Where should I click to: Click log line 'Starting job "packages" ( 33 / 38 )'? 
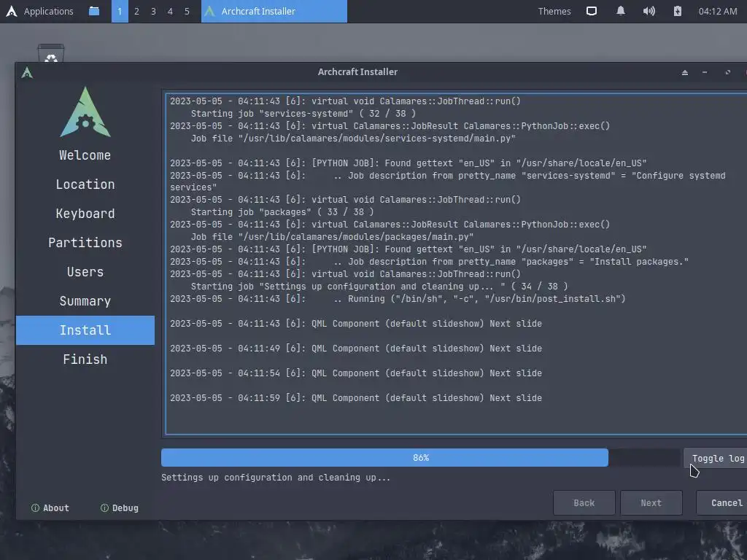pyautogui.click(x=282, y=212)
